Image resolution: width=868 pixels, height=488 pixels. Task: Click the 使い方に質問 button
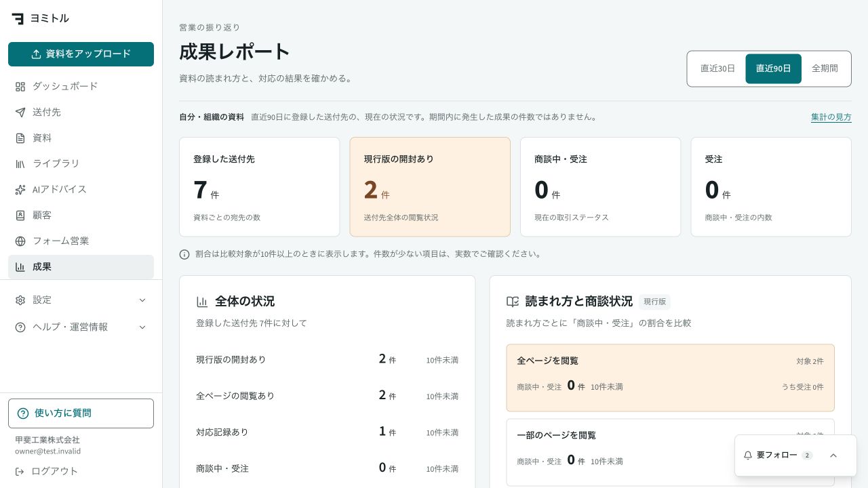pos(81,413)
